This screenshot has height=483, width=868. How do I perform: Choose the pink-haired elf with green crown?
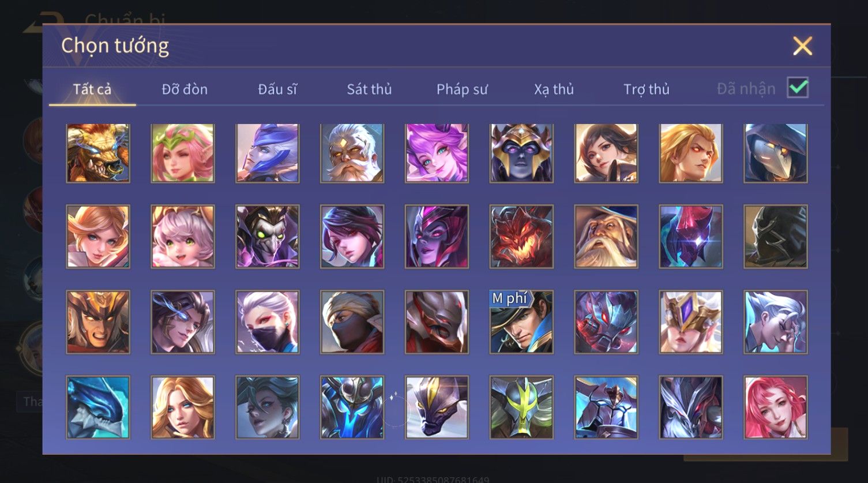tap(183, 153)
